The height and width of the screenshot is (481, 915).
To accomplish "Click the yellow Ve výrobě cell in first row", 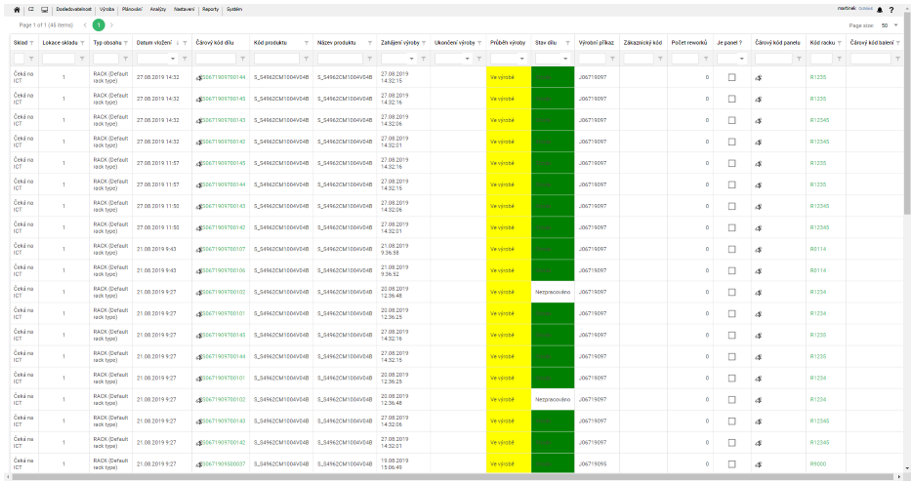I will coord(508,77).
